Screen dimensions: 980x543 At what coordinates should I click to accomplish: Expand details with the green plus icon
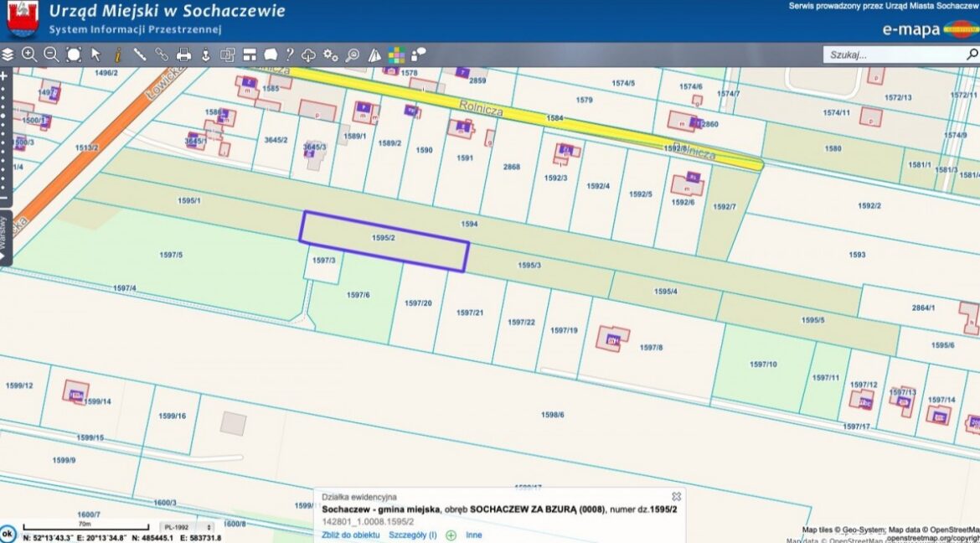coord(451,535)
